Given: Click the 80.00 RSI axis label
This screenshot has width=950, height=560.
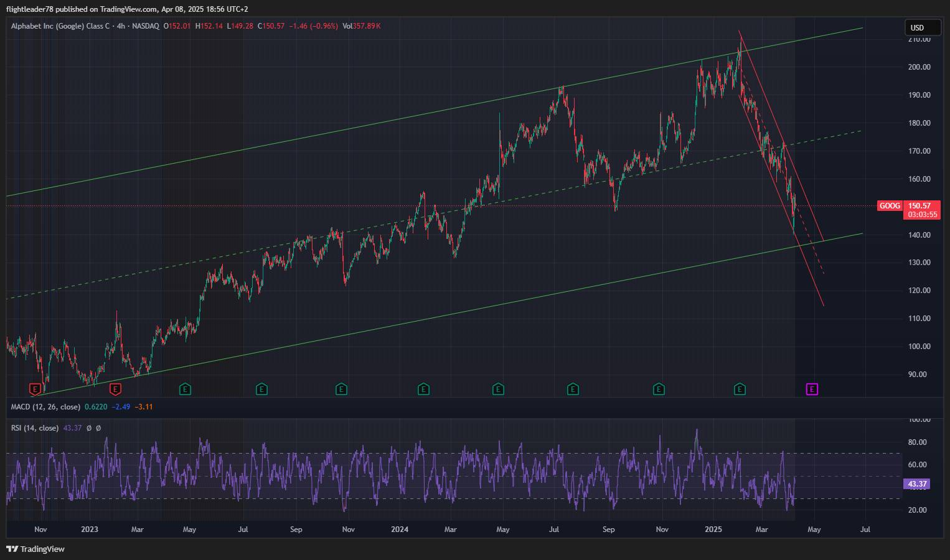Looking at the screenshot, I should (x=918, y=442).
